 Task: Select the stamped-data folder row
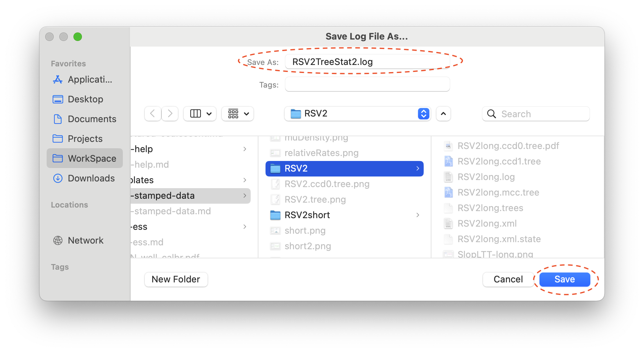coord(191,196)
